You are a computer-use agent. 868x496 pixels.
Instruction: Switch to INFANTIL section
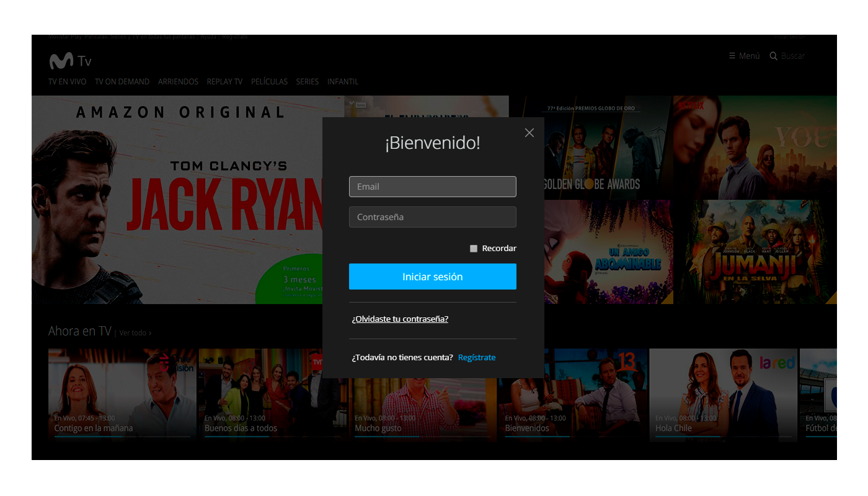343,82
